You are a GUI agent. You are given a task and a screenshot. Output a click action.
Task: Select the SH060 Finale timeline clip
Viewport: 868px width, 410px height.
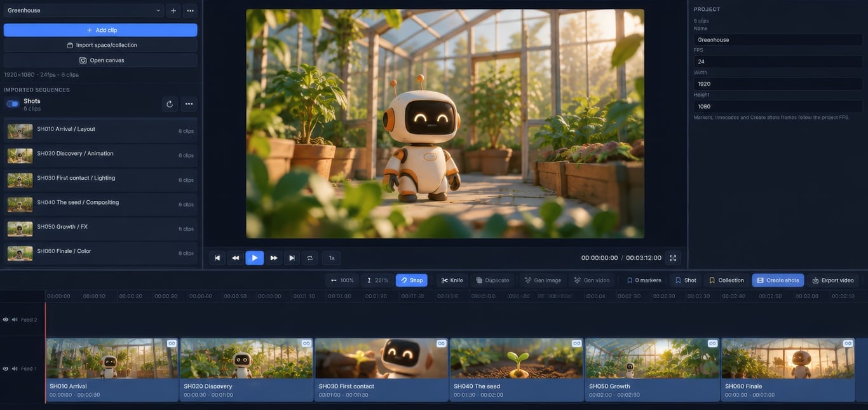point(788,370)
